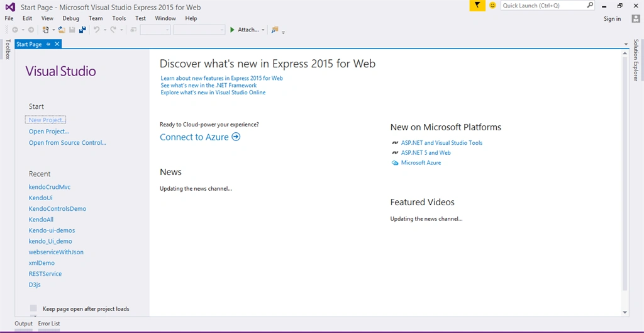
Task: Click the Open Project link
Action: tap(49, 132)
